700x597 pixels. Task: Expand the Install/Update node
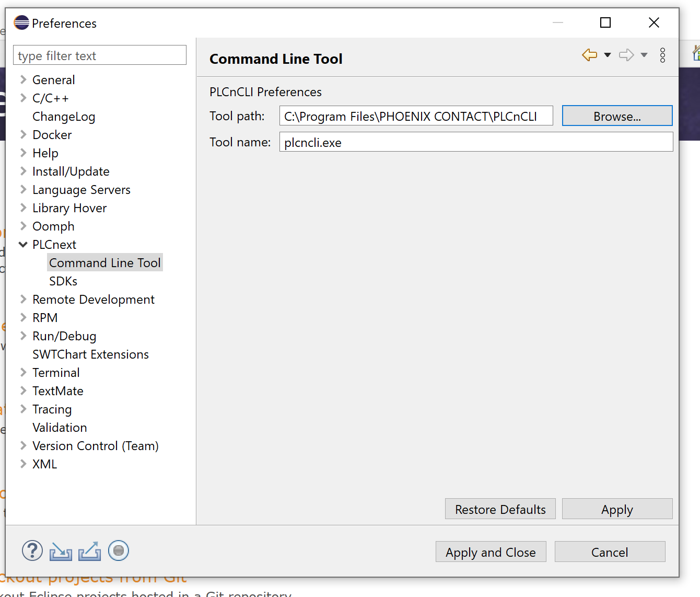23,171
